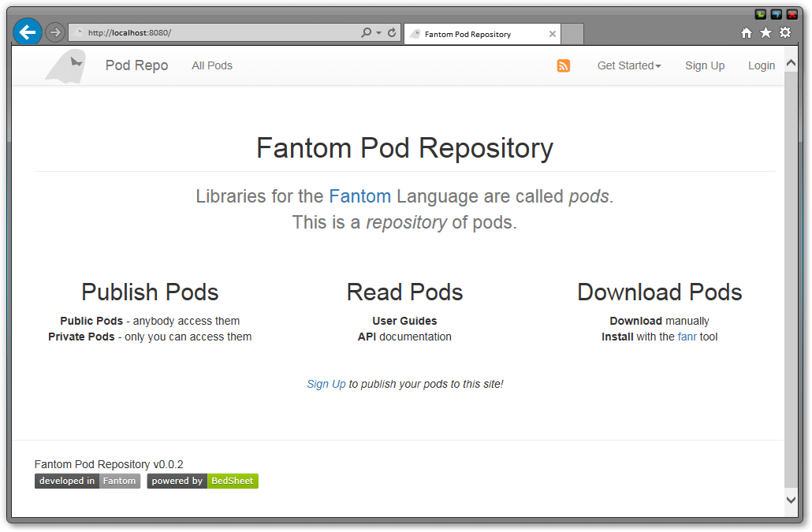
Task: Refresh the page with the reload icon
Action: (392, 32)
